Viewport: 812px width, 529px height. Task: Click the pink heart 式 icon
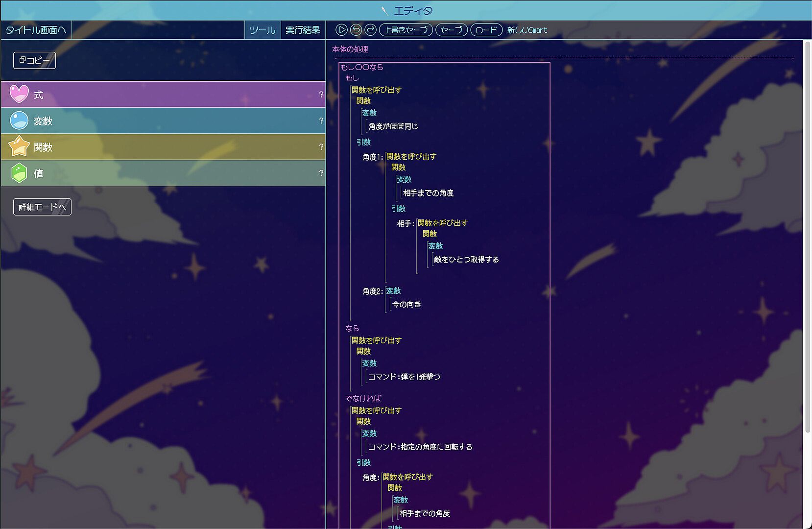pyautogui.click(x=19, y=94)
